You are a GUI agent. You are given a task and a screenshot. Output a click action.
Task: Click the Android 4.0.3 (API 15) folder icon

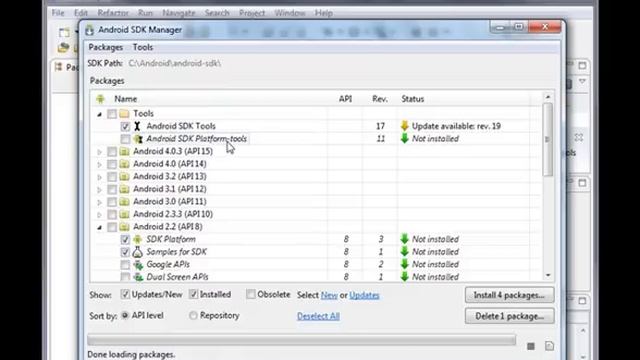124,151
